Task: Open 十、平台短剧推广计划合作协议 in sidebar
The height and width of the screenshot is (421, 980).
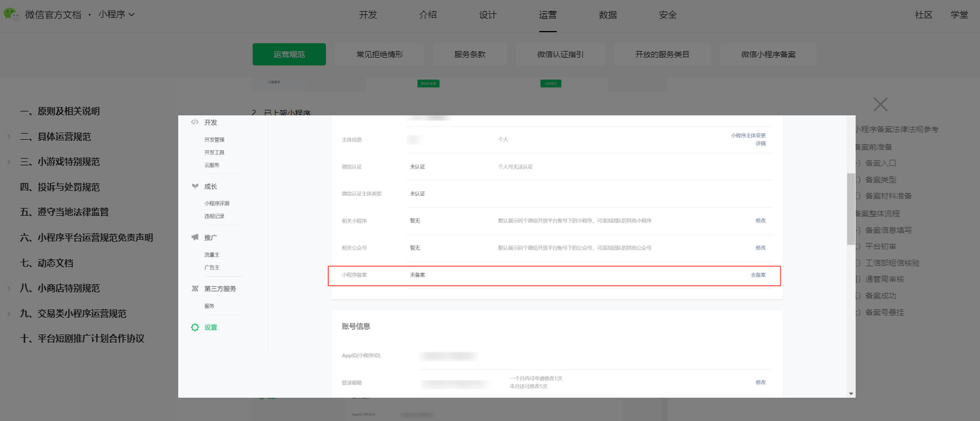Action: pos(82,339)
